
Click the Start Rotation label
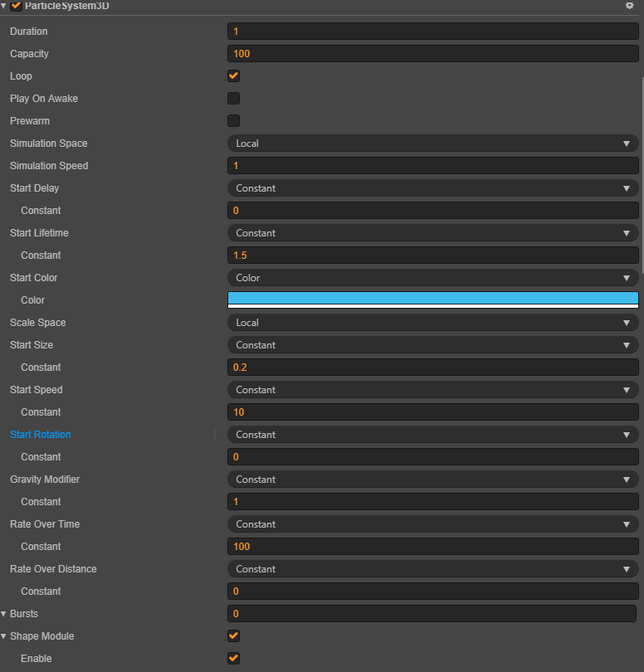point(41,435)
